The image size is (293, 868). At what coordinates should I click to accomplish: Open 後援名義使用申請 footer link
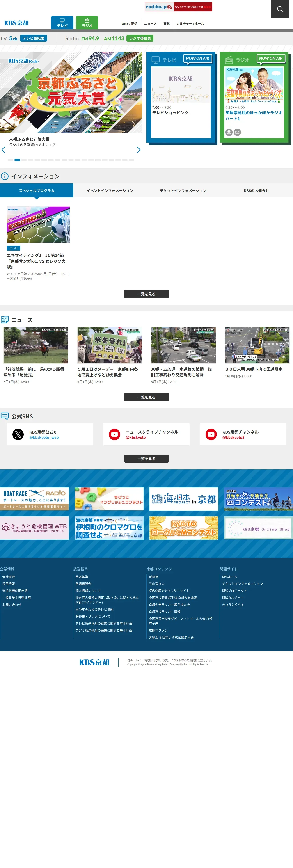click(15, 591)
